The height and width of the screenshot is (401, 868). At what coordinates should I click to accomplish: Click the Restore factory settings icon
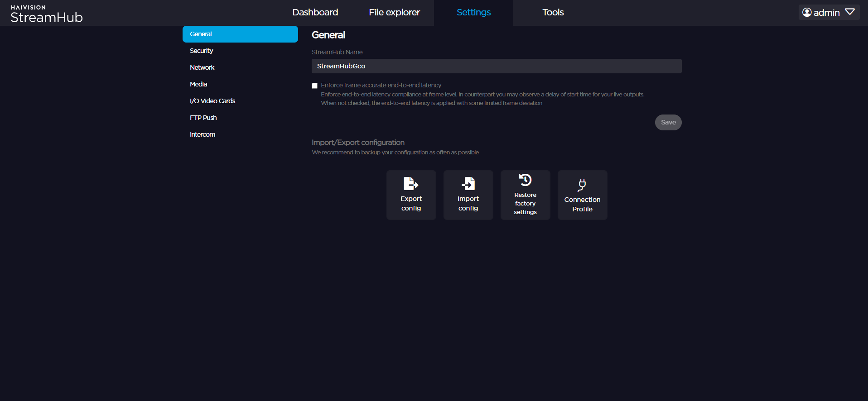pyautogui.click(x=525, y=180)
